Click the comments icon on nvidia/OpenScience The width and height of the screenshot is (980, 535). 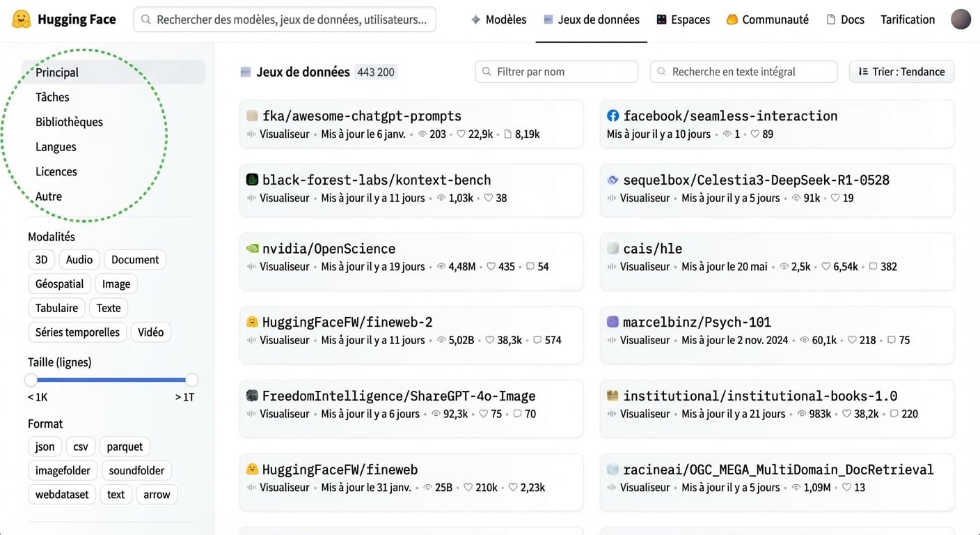click(530, 267)
